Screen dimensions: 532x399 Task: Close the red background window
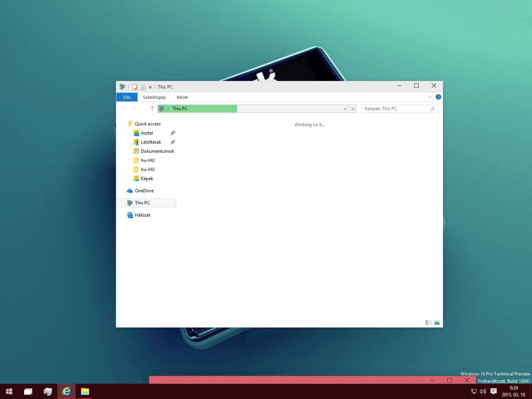pyautogui.click(x=467, y=380)
